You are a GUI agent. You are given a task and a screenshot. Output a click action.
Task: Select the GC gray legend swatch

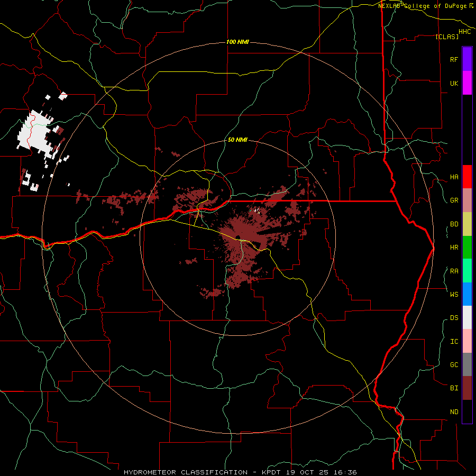467,364
